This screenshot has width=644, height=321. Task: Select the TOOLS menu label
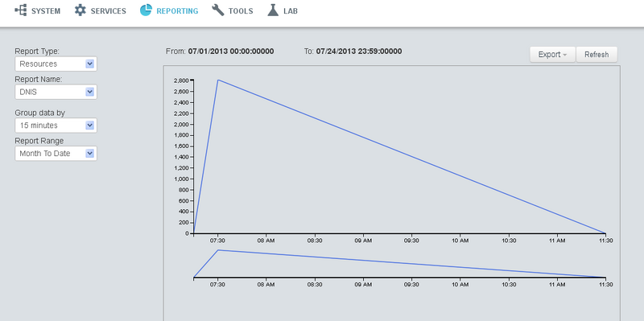[241, 11]
